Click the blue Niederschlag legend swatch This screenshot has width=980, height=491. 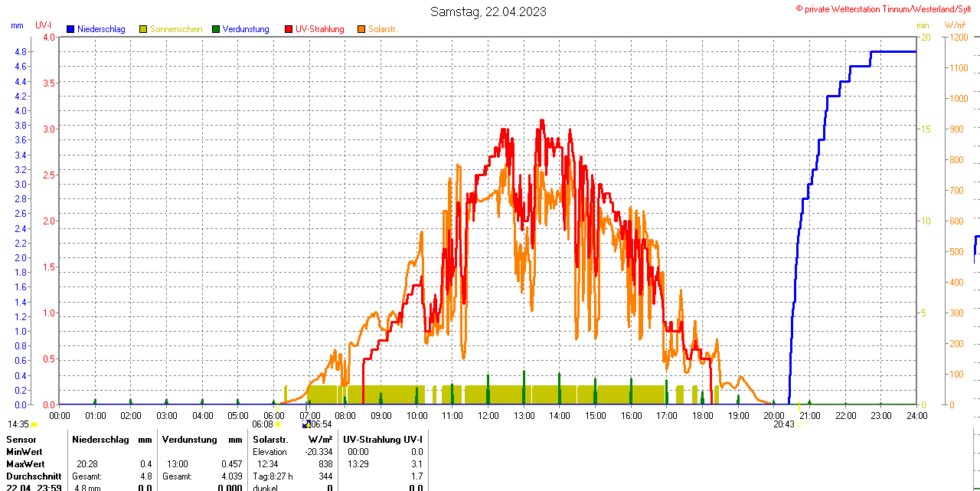[70, 29]
